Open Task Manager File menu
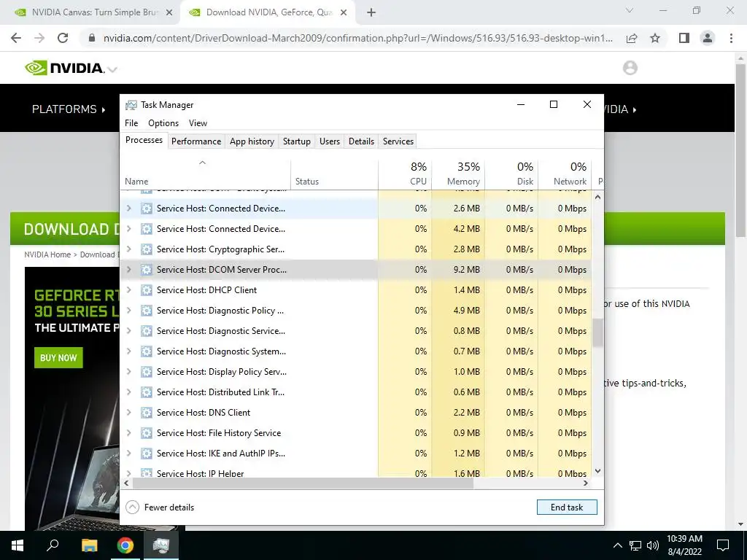The height and width of the screenshot is (560, 747). tap(131, 122)
